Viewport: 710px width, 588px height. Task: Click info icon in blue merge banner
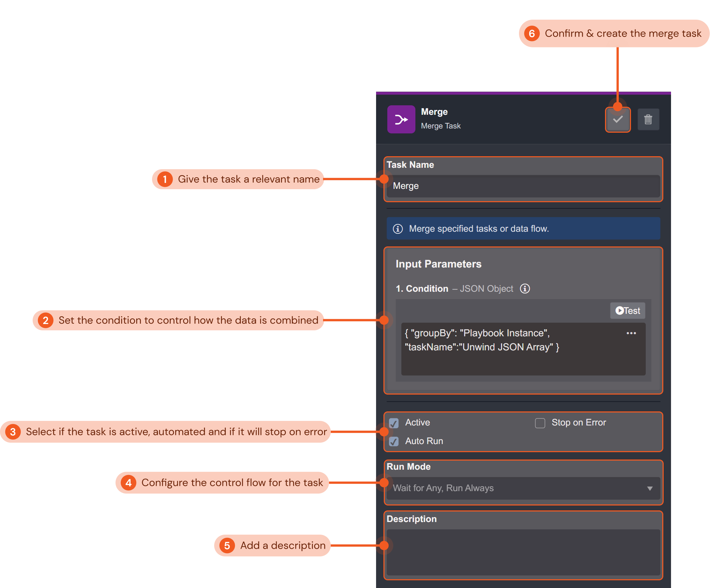click(397, 229)
